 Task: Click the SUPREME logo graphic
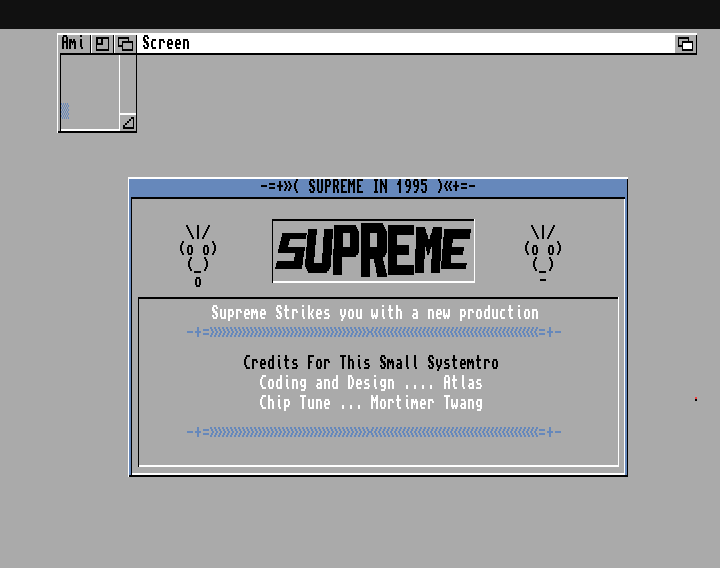373,251
